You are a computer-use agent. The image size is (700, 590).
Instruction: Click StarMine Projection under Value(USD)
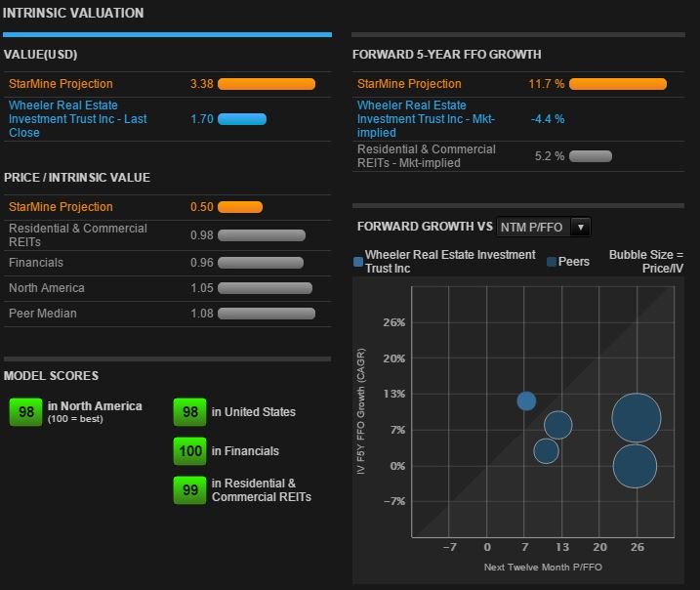click(x=61, y=84)
